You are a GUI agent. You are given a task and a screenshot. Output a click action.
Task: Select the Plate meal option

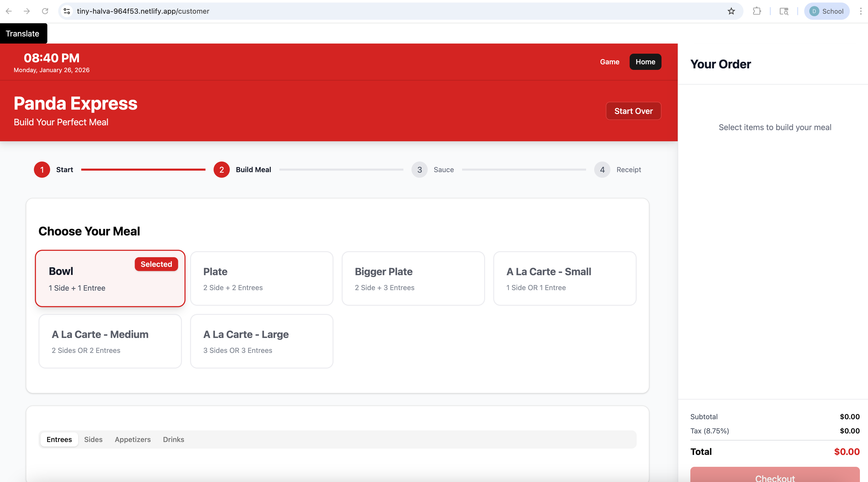pos(261,278)
